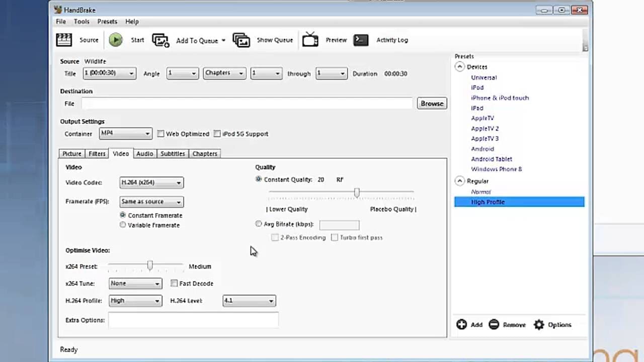Click inside the Extra Options field
Image resolution: width=644 pixels, height=362 pixels.
pyautogui.click(x=193, y=320)
